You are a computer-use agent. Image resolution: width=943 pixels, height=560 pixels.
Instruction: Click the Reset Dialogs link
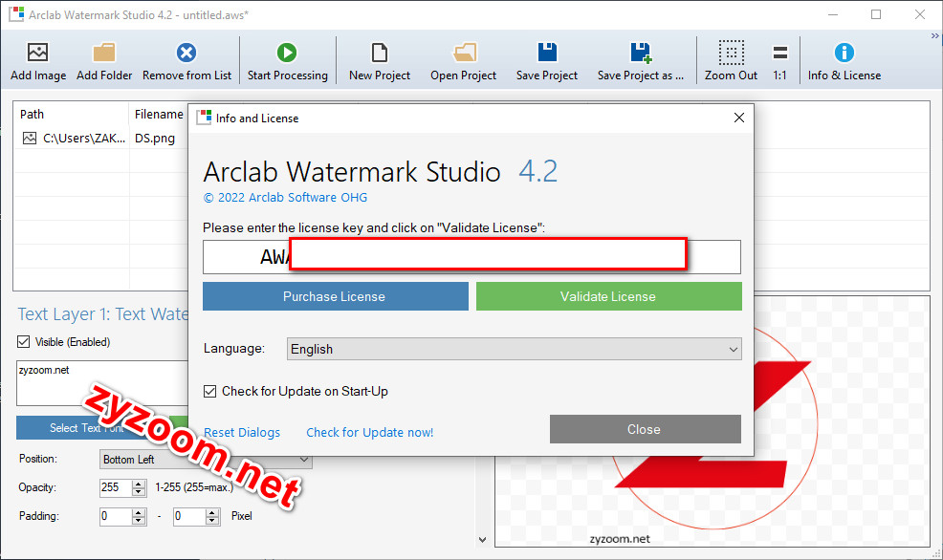(242, 433)
